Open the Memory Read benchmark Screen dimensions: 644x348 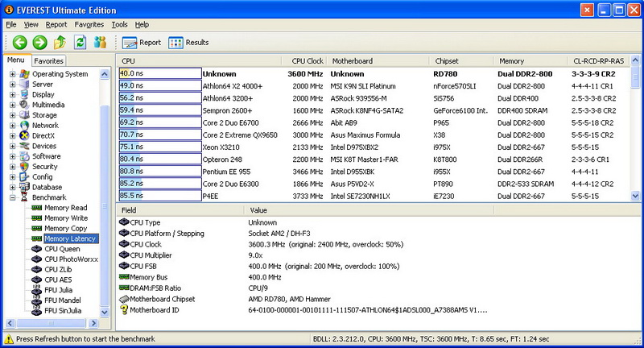(66, 208)
